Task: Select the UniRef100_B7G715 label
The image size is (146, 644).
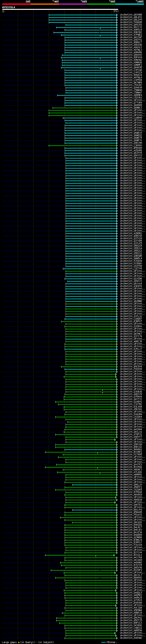Action: [x=131, y=565]
